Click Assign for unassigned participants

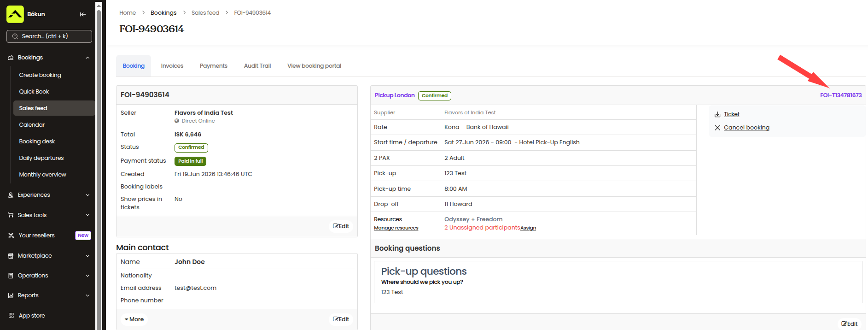(x=528, y=228)
